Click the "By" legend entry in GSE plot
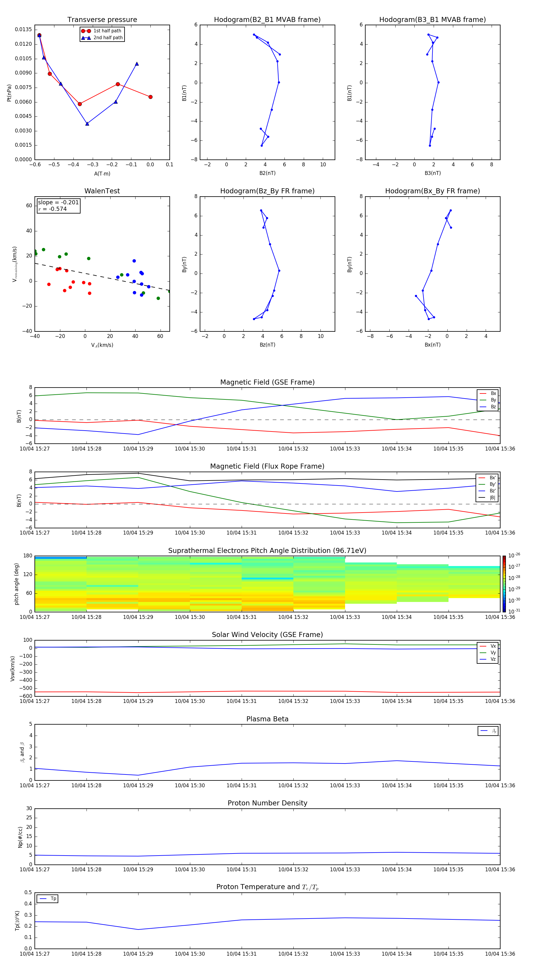This screenshot has width=535, height=980. (x=488, y=400)
